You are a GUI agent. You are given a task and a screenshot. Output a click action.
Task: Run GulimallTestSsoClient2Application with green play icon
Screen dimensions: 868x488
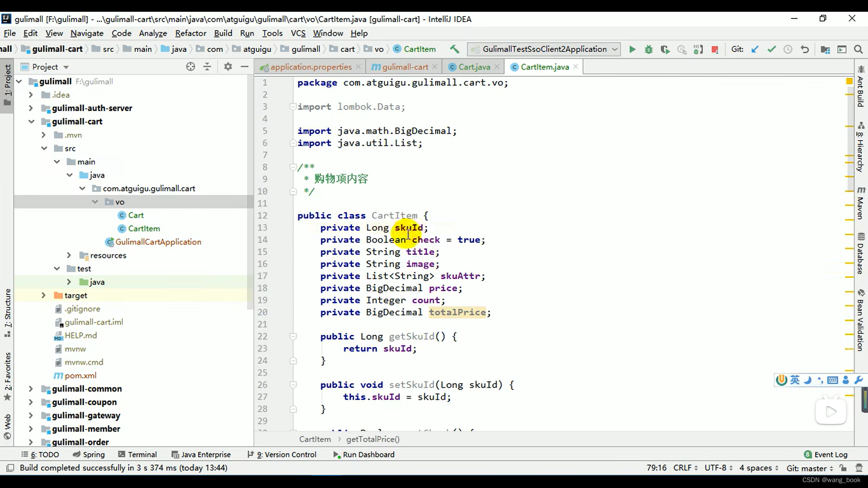(x=632, y=49)
